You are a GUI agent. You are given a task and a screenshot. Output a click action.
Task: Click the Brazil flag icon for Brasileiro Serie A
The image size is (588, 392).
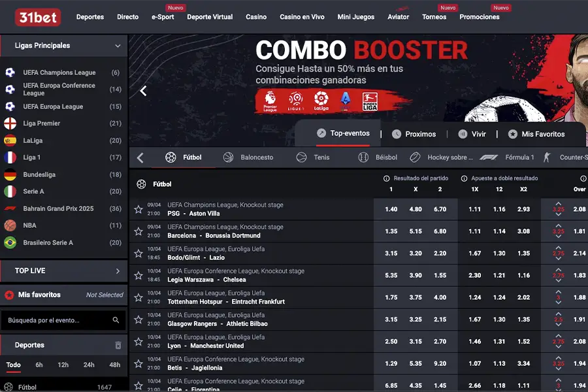[10, 242]
